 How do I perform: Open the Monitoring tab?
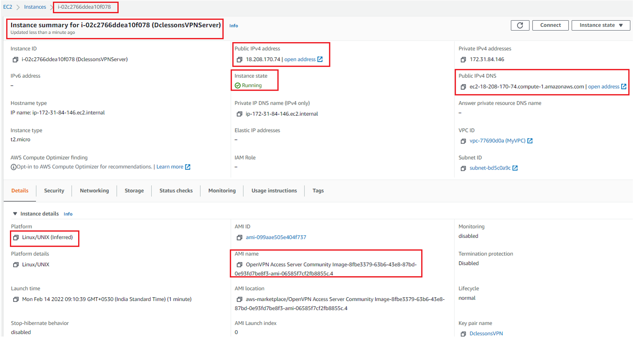[x=222, y=191]
